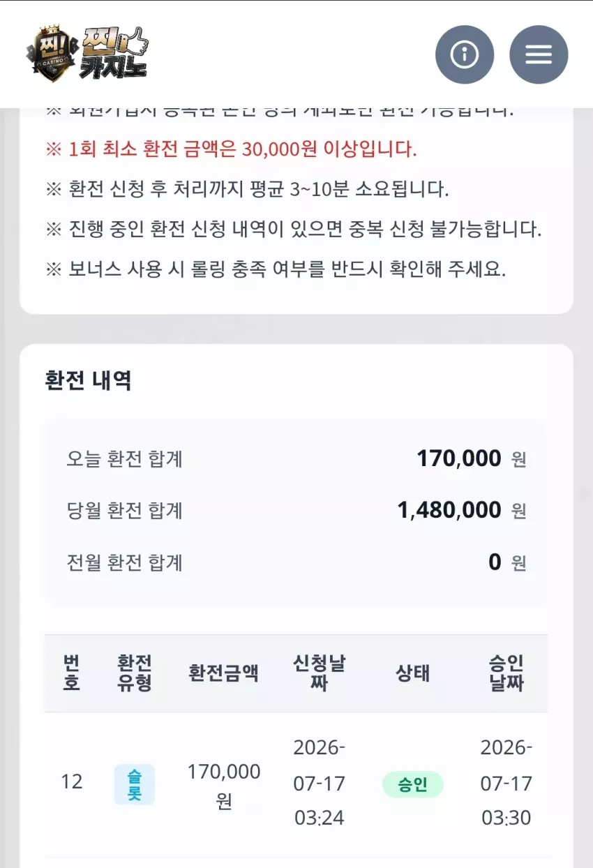Open the info circle icon

(x=465, y=54)
